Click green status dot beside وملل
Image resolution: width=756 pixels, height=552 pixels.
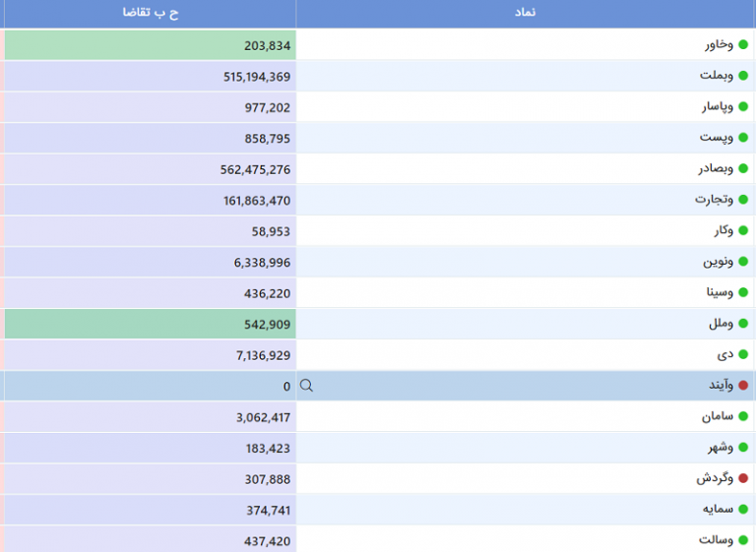click(743, 323)
